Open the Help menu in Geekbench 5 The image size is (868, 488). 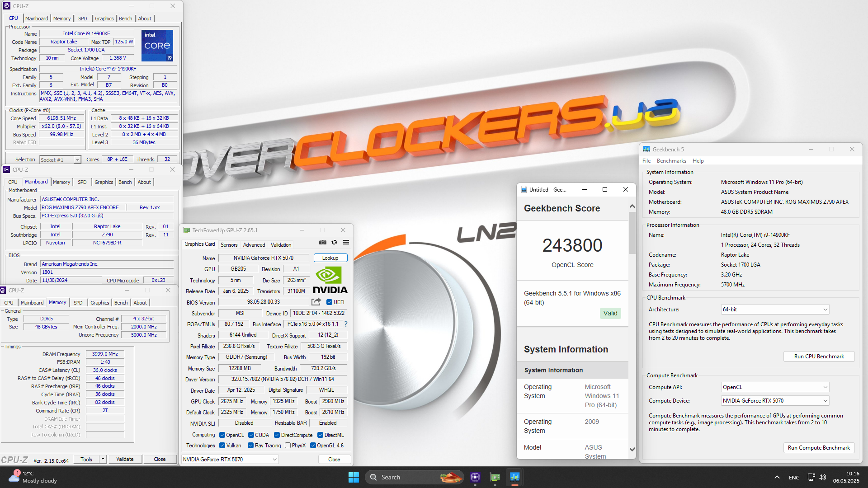point(698,161)
